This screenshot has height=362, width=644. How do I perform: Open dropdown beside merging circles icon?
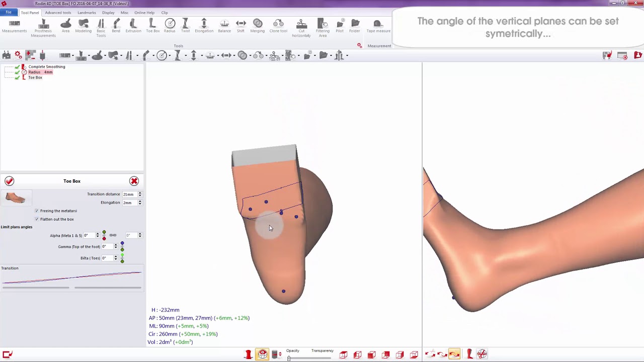point(250,56)
